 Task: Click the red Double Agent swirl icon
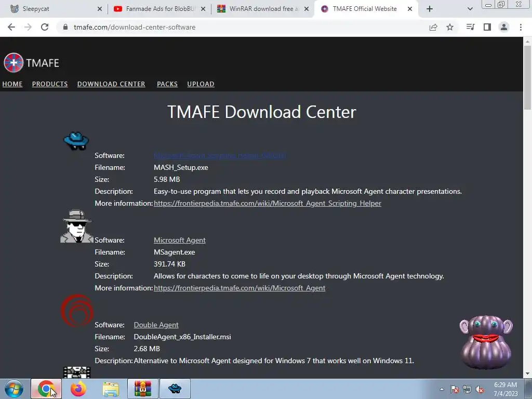(x=77, y=311)
